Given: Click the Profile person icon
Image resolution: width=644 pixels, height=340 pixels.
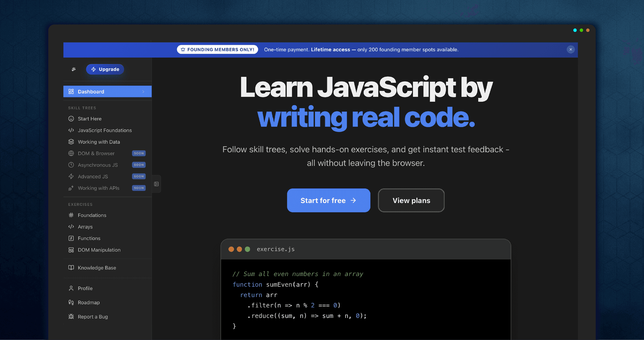Looking at the screenshot, I should click(x=71, y=288).
